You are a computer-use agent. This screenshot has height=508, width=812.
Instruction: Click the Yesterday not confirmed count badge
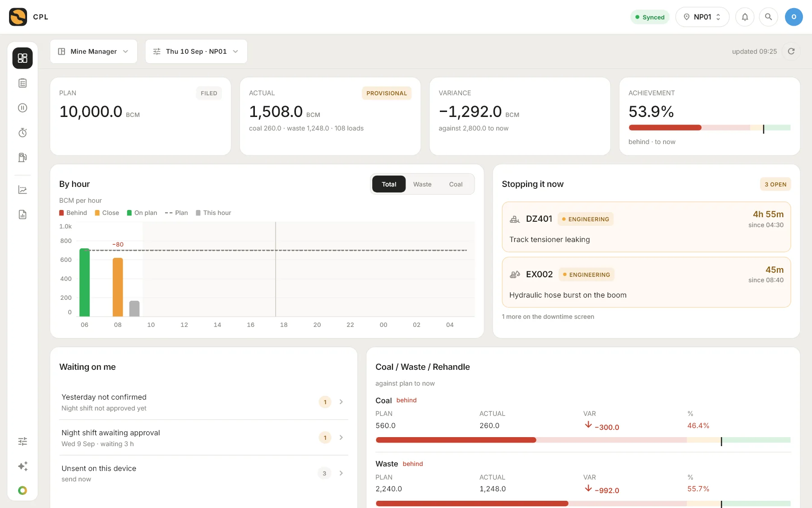(325, 402)
